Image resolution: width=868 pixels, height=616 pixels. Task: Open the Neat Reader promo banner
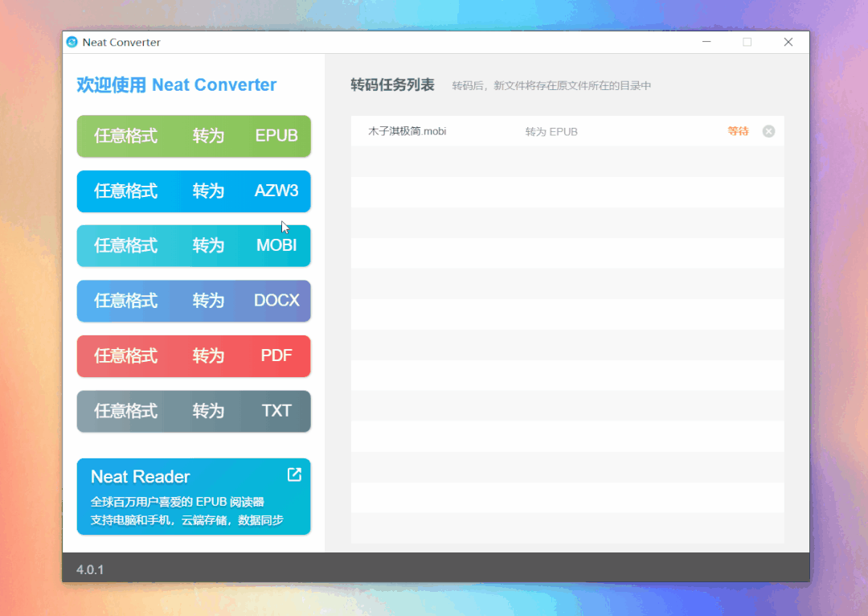194,496
